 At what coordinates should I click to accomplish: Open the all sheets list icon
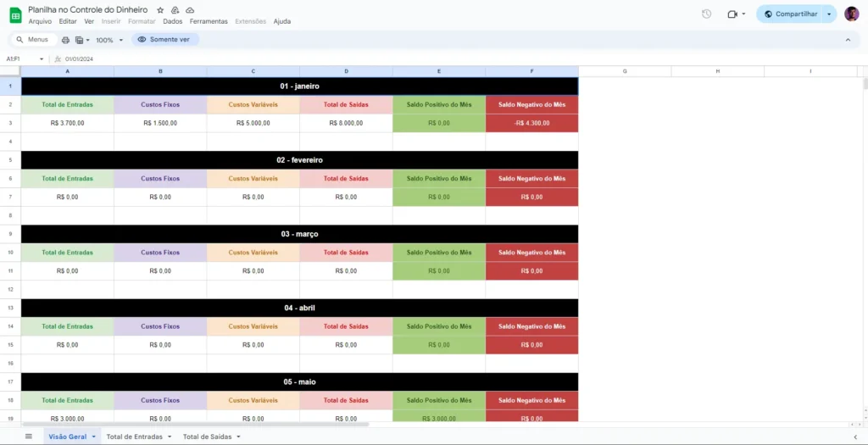tap(29, 437)
